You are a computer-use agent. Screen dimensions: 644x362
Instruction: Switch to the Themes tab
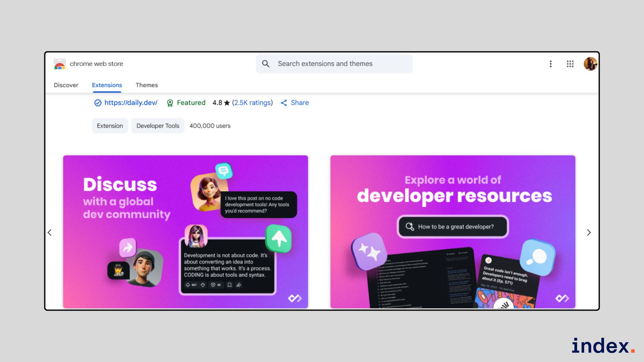coord(147,85)
